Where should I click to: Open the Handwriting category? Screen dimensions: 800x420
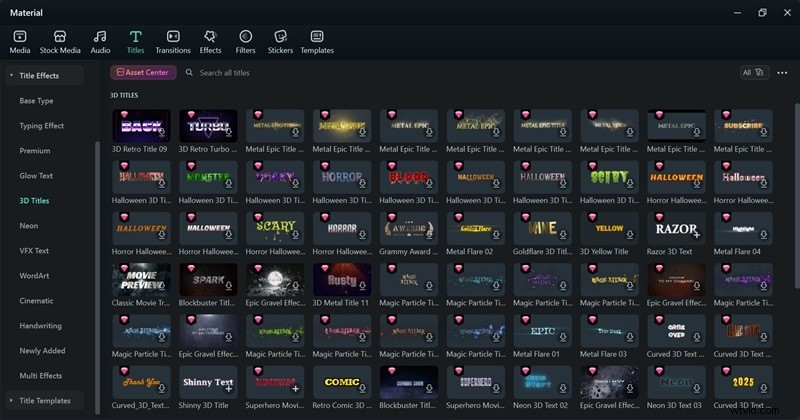click(x=40, y=326)
